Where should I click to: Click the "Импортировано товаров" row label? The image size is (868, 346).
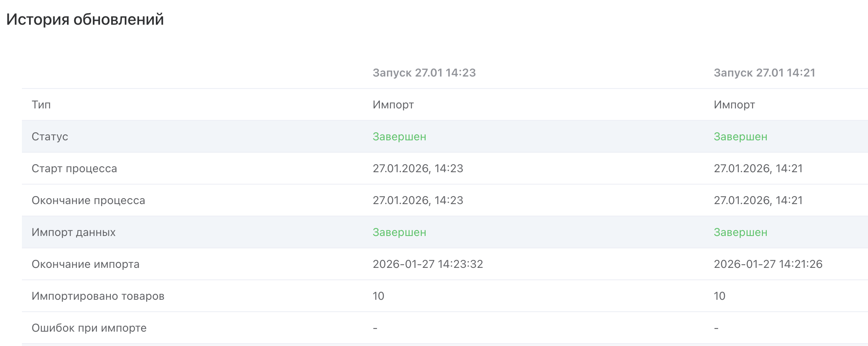98,296
